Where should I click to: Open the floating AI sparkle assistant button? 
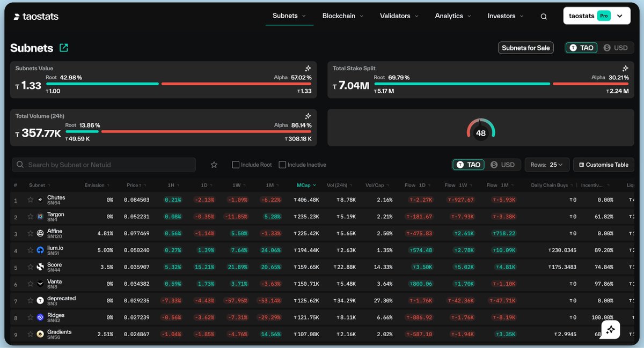point(610,330)
